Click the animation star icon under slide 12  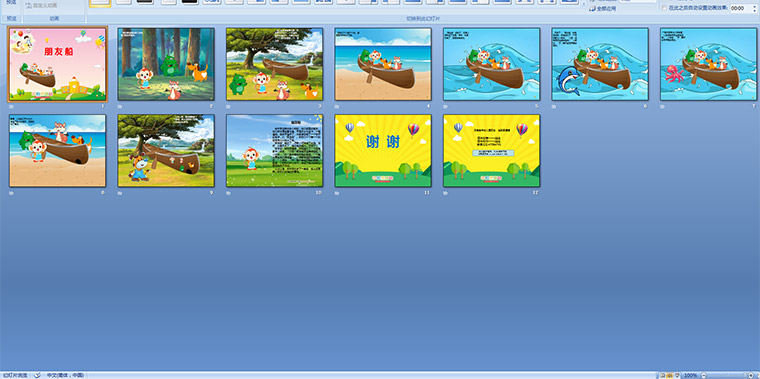coord(445,193)
